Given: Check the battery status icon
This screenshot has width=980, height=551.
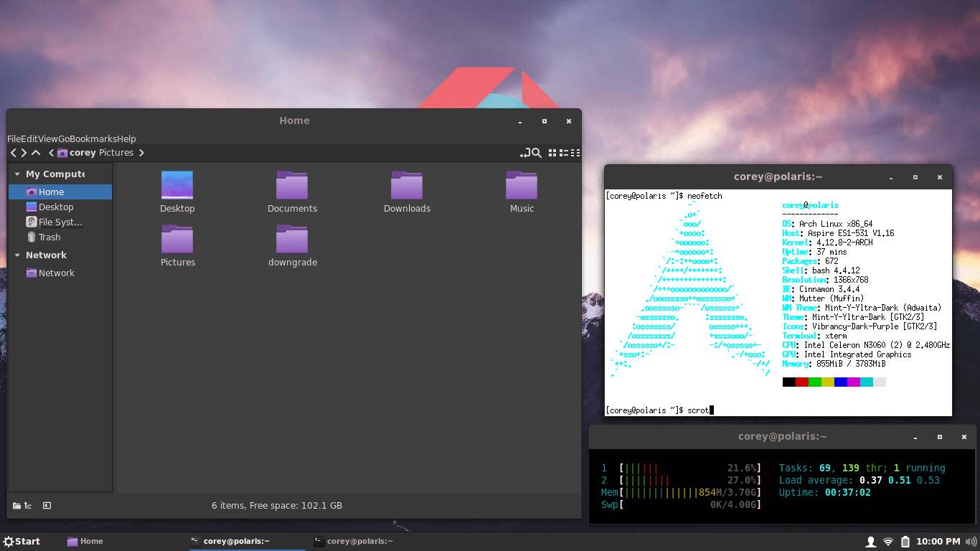Looking at the screenshot, I should [x=905, y=542].
